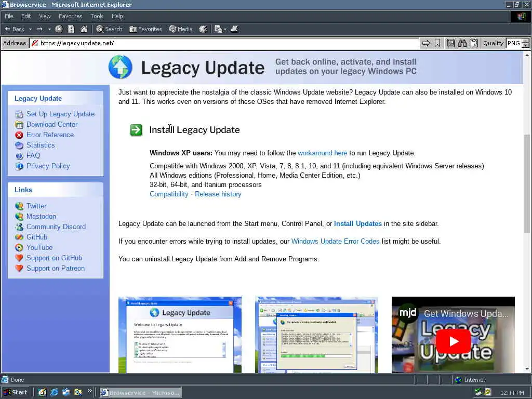Click the page vertical scrollbar thumb

(x=527, y=183)
